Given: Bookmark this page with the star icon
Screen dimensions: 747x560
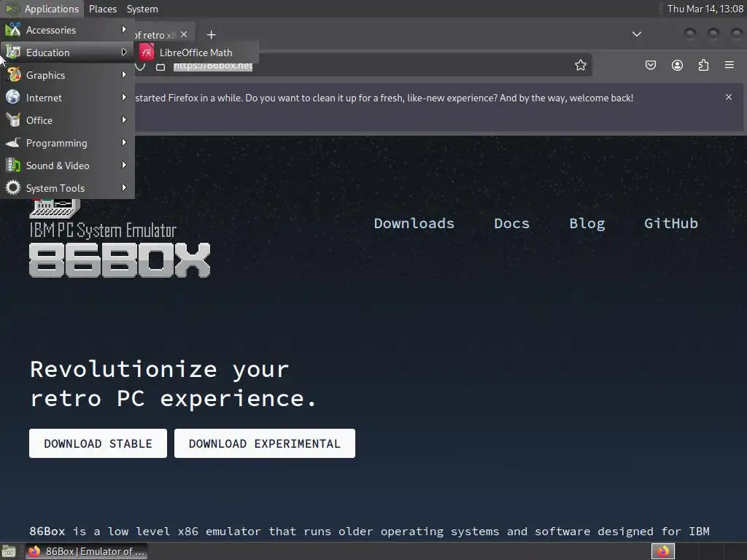Looking at the screenshot, I should pyautogui.click(x=580, y=65).
